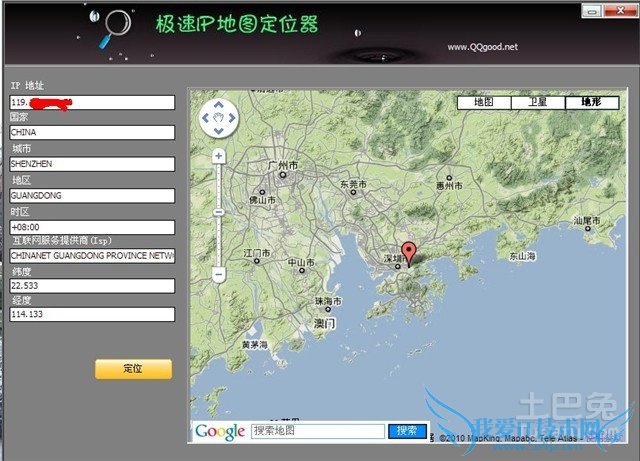Image resolution: width=640 pixels, height=461 pixels.
Task: Pan map left with navigation arrow
Action: [206, 118]
